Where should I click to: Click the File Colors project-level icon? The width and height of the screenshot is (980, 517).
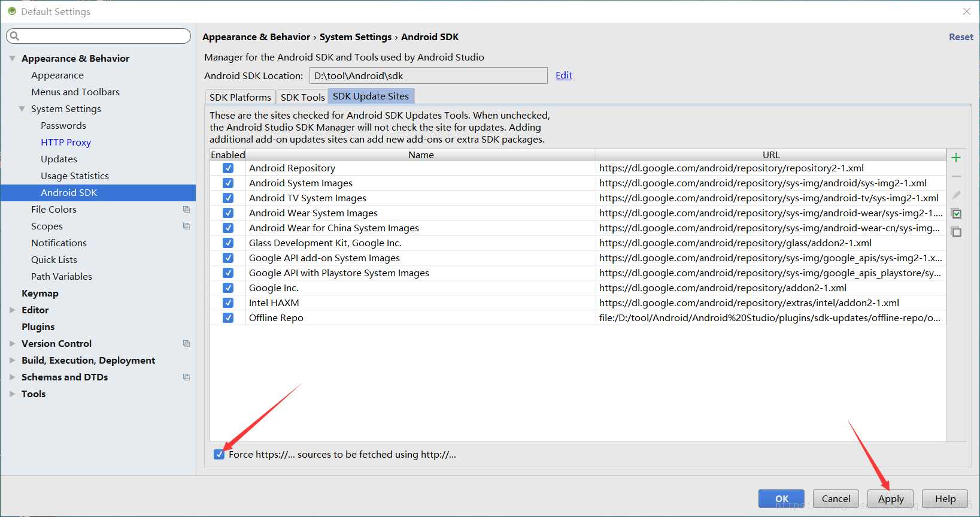tap(186, 210)
